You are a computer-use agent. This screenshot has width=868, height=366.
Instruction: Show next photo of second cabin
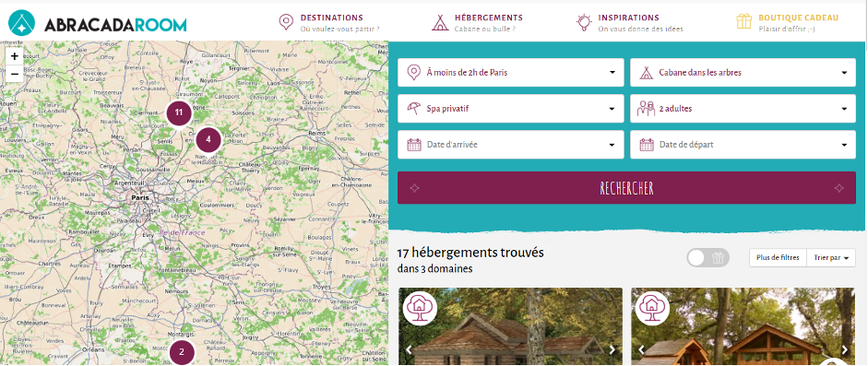845,350
